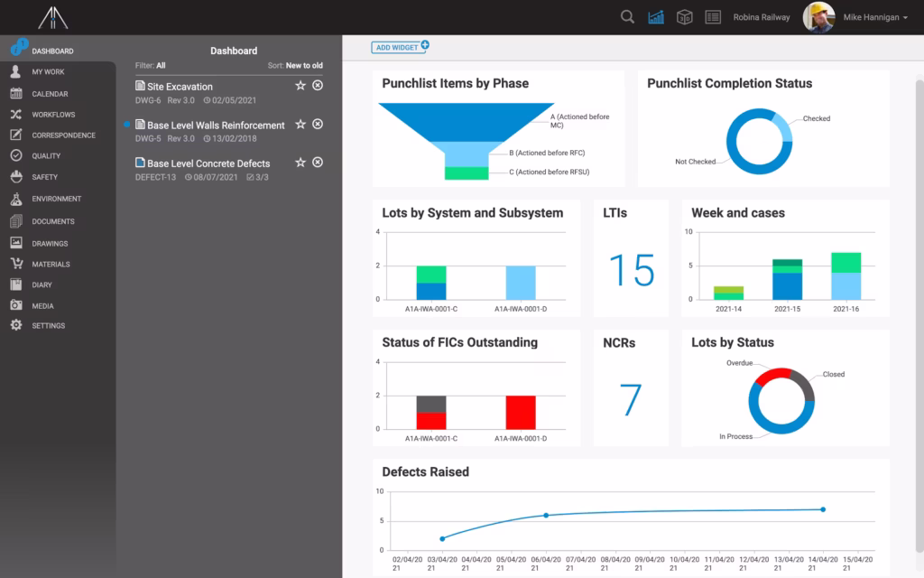Click the Settings gear icon

coord(16,325)
